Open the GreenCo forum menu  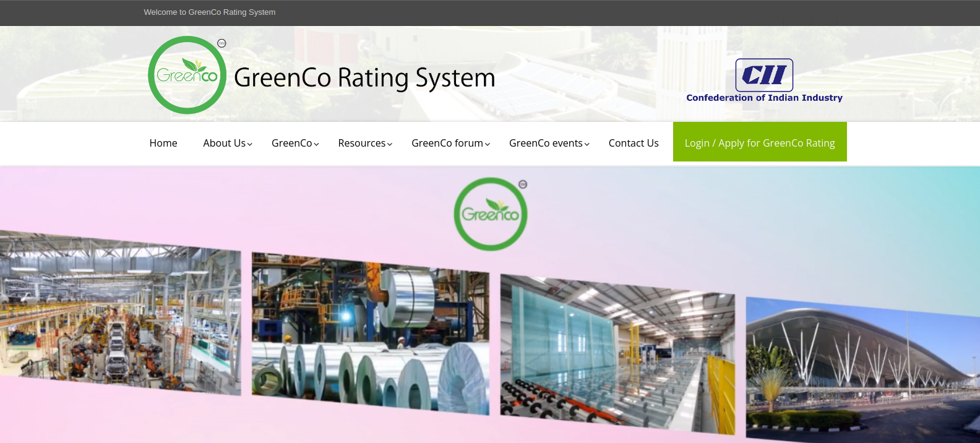(x=447, y=143)
